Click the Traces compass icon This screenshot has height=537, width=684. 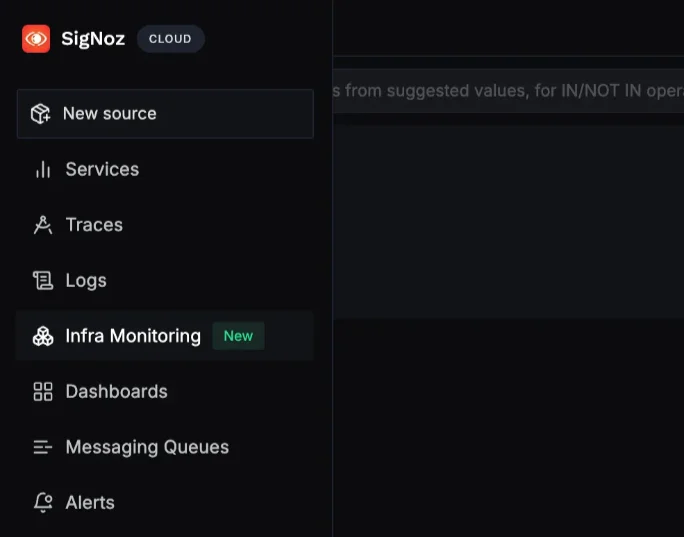pos(43,225)
